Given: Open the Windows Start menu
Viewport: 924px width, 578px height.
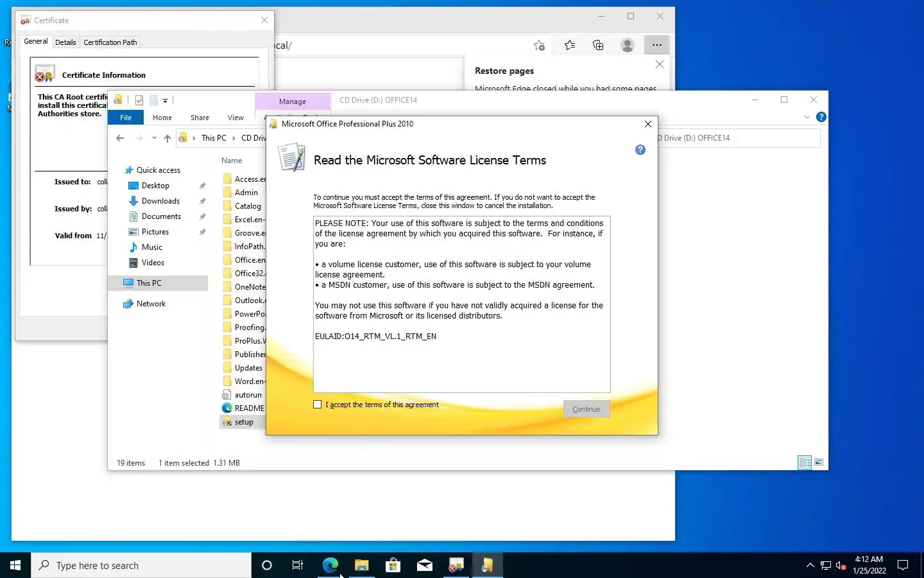Looking at the screenshot, I should tap(15, 565).
